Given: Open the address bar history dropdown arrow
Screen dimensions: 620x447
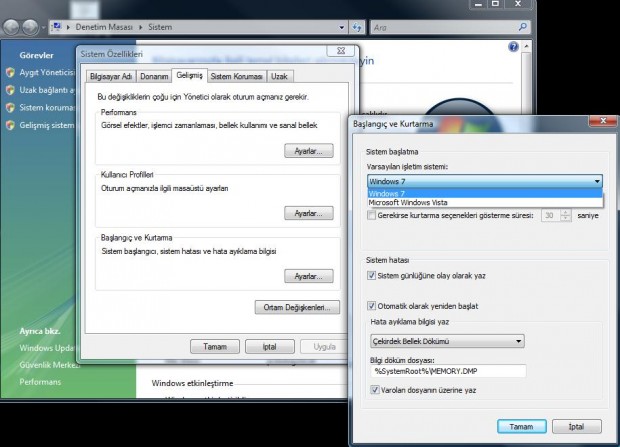Looking at the screenshot, I should [342, 27].
